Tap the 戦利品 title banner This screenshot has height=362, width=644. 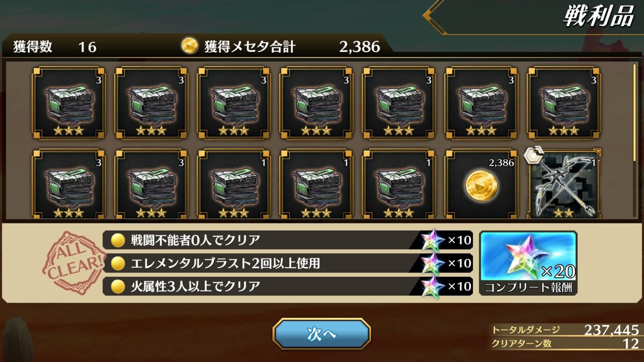[x=597, y=17]
